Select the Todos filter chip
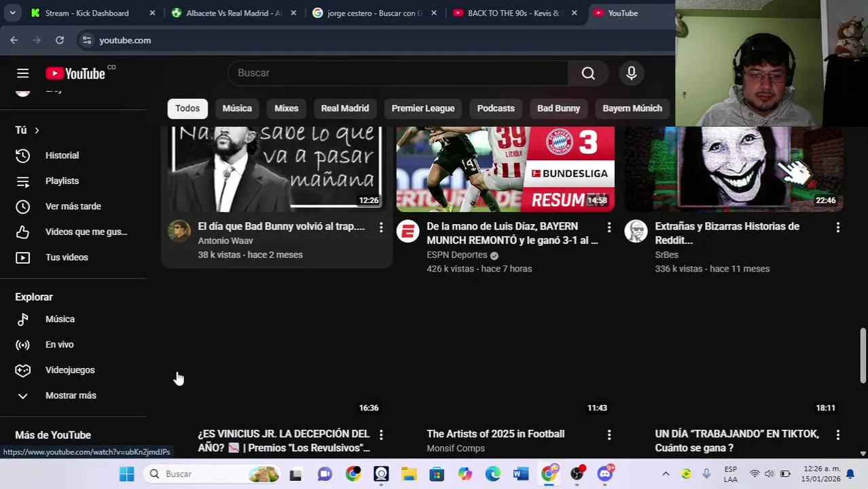 pyautogui.click(x=187, y=108)
